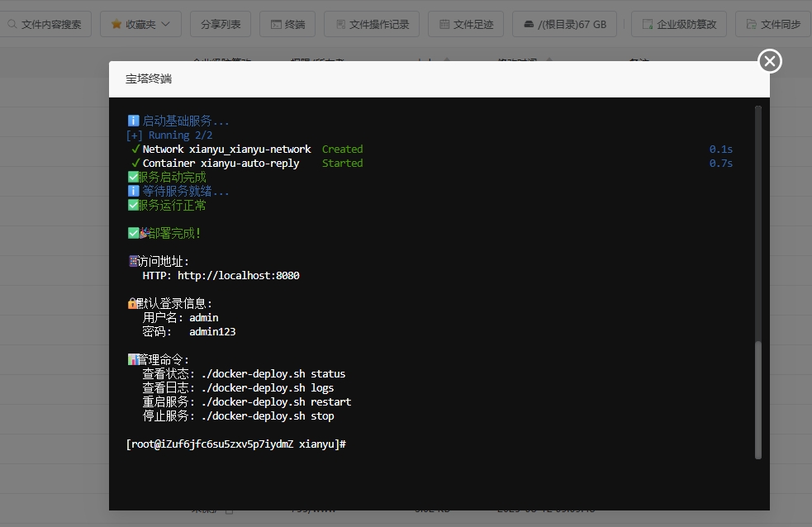Screen dimensions: 812x527
Task: Click the calendar icon beside 文件足迹
Action: click(444, 24)
